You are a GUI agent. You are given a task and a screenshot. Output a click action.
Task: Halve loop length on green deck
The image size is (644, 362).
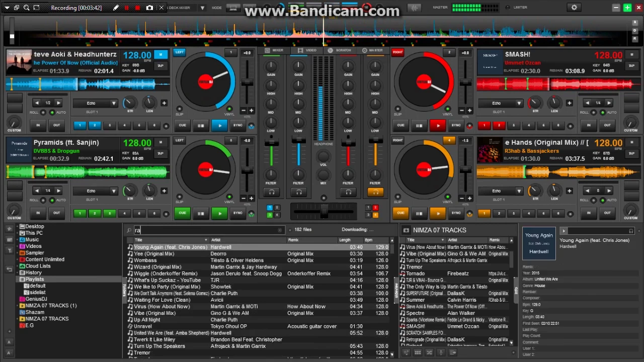click(37, 191)
